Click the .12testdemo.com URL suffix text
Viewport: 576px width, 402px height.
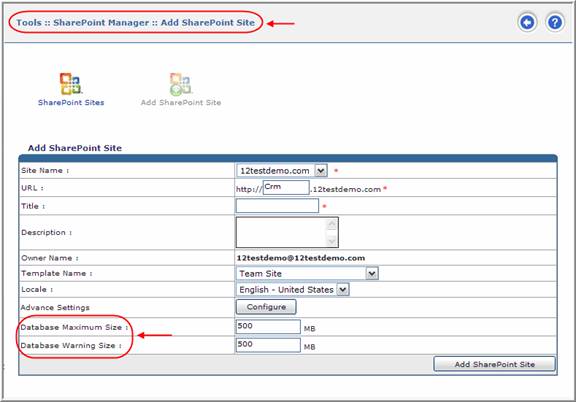click(346, 190)
